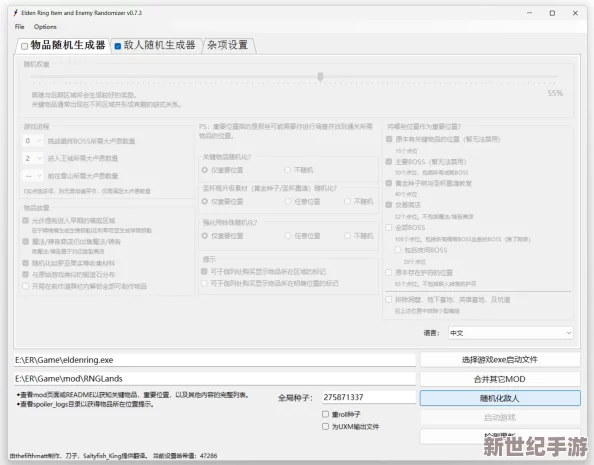
Task: Click the 55% value label
Action: coord(555,93)
